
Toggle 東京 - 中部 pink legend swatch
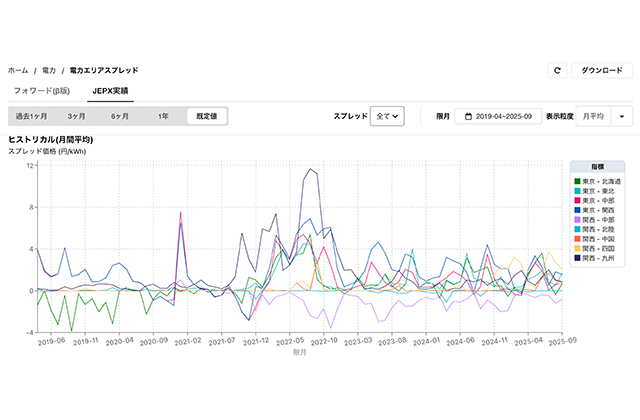point(577,199)
